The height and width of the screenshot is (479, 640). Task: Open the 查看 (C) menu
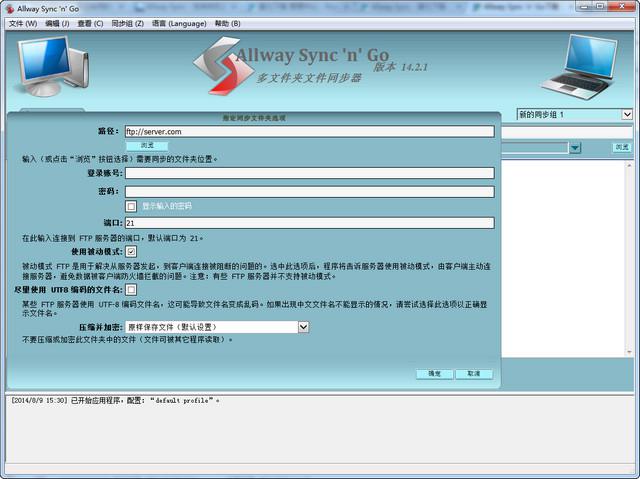(x=90, y=24)
